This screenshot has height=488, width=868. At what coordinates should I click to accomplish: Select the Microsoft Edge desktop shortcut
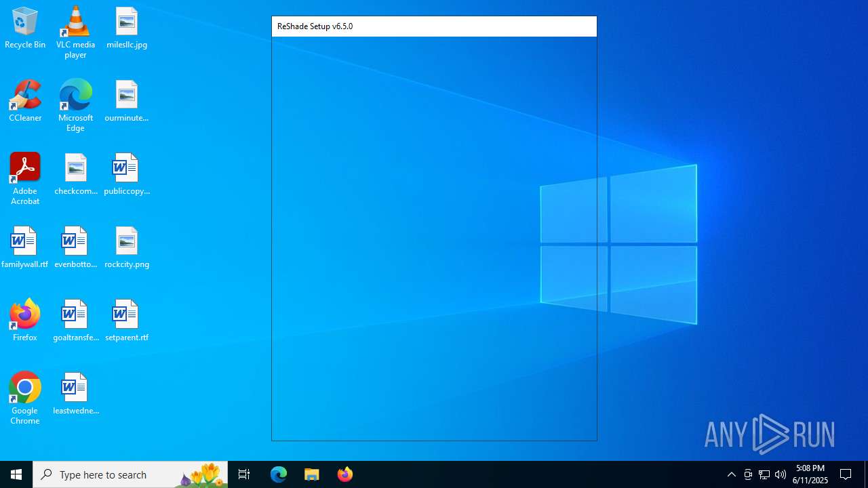75,106
